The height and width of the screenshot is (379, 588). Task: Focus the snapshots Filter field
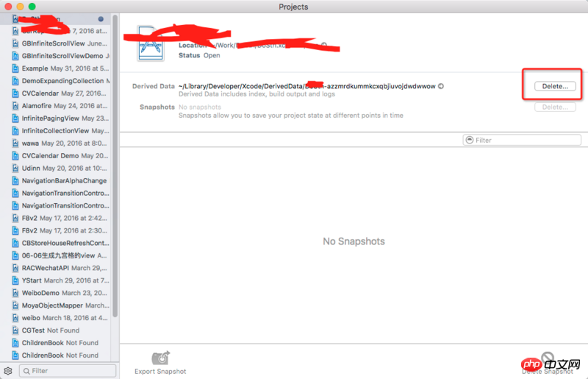[x=522, y=140]
